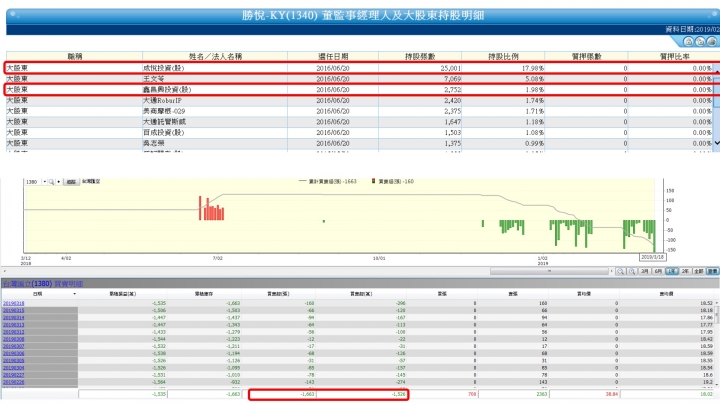Click the 25,001 shares held cell

(420, 68)
